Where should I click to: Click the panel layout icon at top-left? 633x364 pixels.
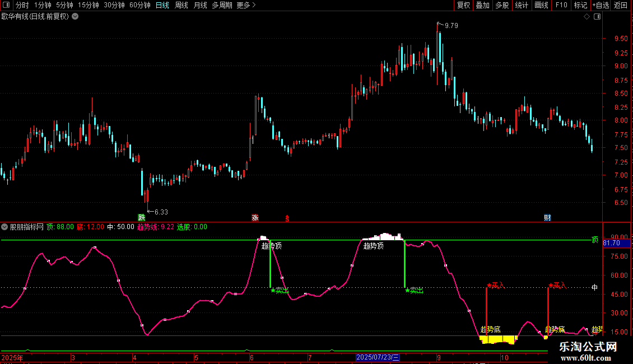click(x=6, y=5)
